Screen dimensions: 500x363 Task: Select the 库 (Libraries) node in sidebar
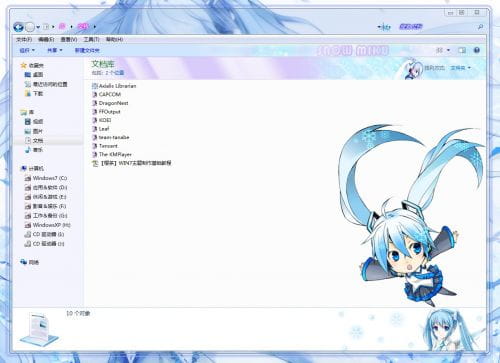point(27,112)
